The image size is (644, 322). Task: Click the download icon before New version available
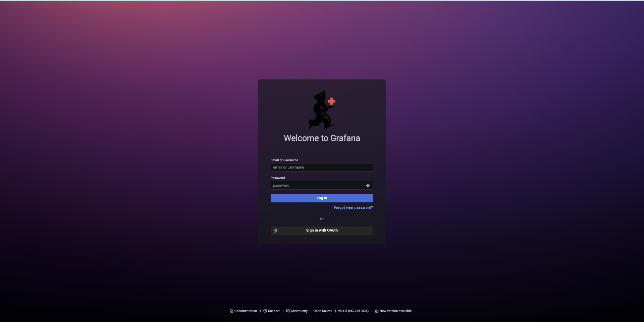pos(376,311)
